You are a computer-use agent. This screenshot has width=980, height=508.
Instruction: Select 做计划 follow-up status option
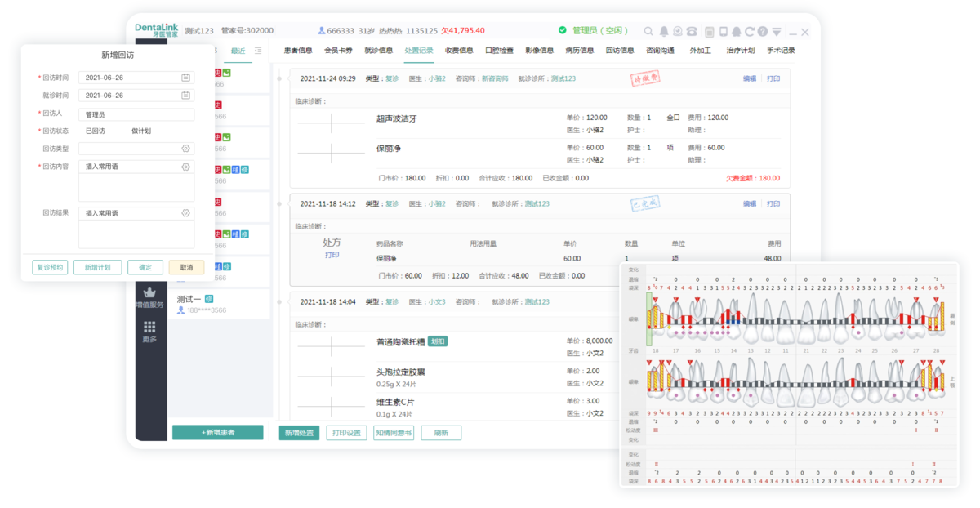tap(141, 131)
